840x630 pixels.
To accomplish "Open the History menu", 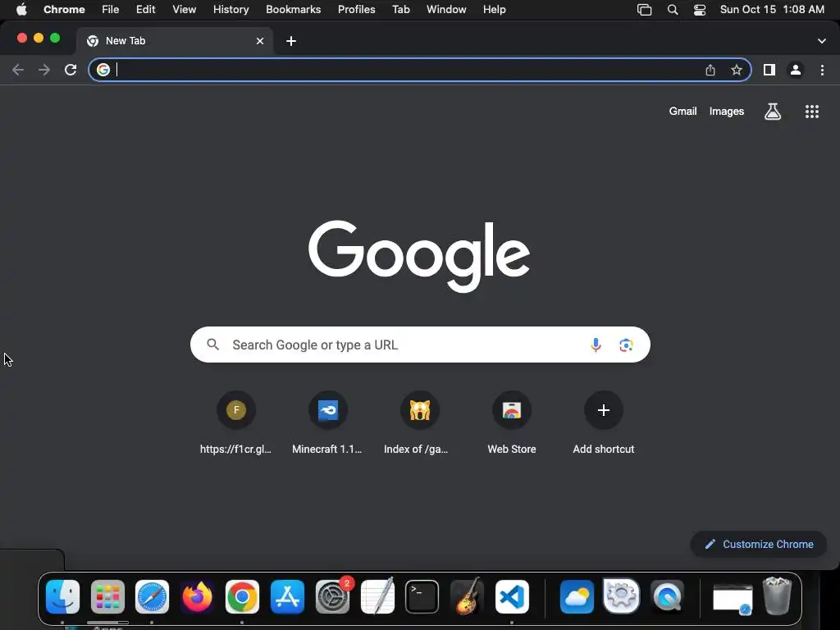I will point(231,10).
